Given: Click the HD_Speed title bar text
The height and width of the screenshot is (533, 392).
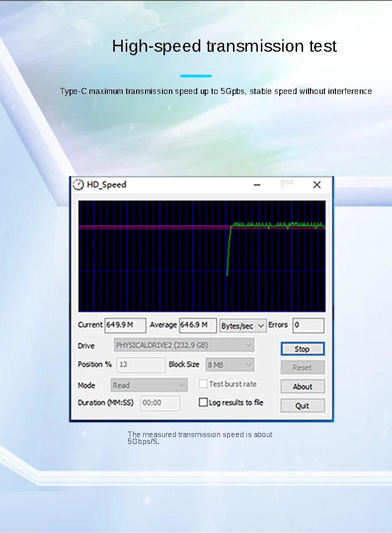Looking at the screenshot, I should click(106, 184).
